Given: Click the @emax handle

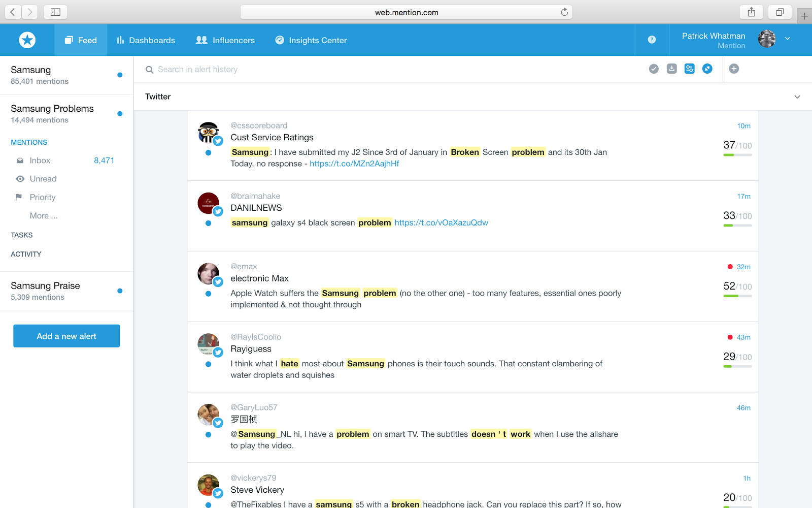Looking at the screenshot, I should pos(244,267).
